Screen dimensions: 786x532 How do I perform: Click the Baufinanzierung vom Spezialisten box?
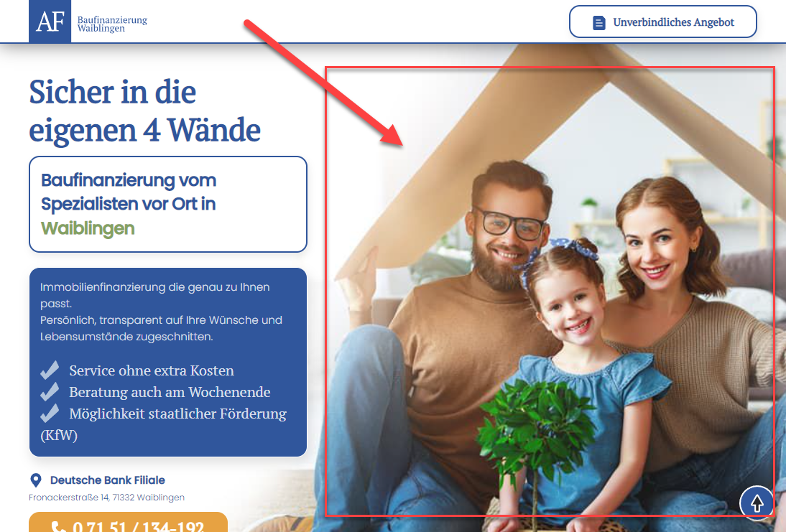168,205
